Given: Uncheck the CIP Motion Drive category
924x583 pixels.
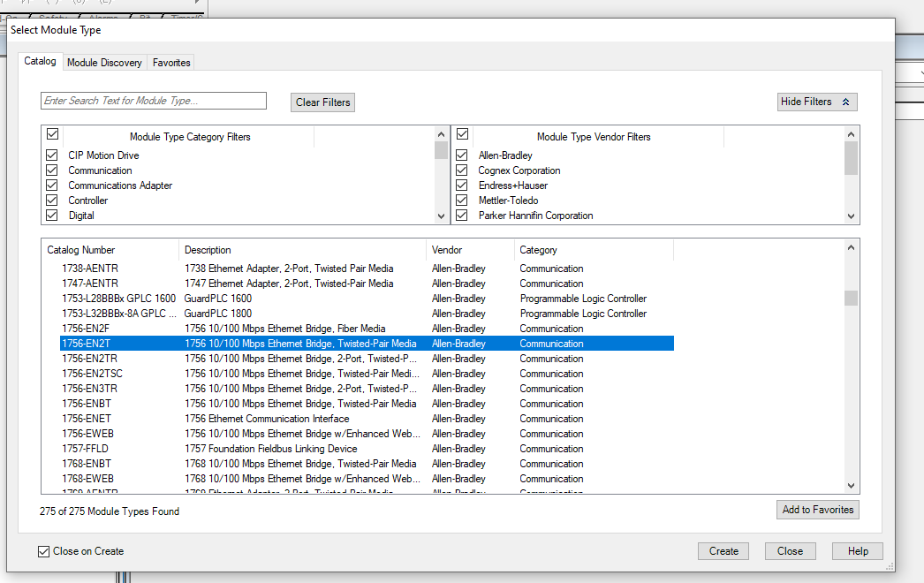Looking at the screenshot, I should (x=52, y=155).
